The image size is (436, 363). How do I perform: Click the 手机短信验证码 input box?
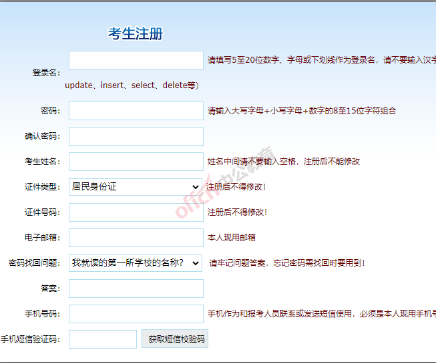click(103, 339)
